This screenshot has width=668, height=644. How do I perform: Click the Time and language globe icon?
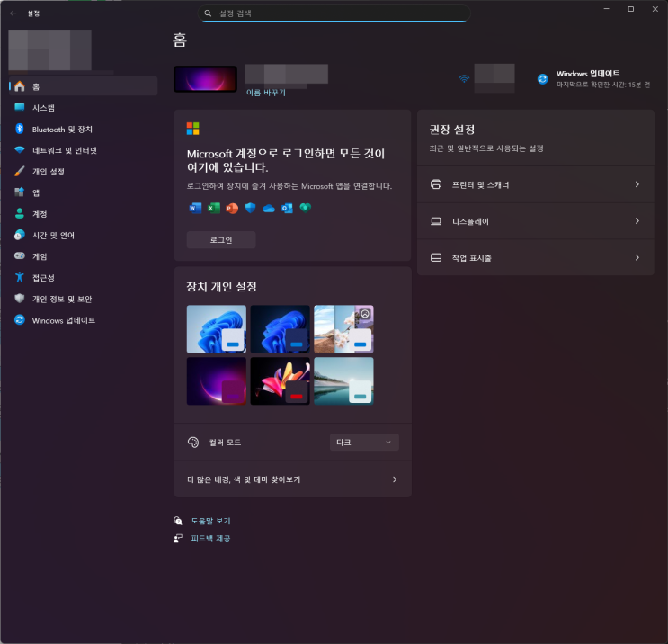(20, 235)
